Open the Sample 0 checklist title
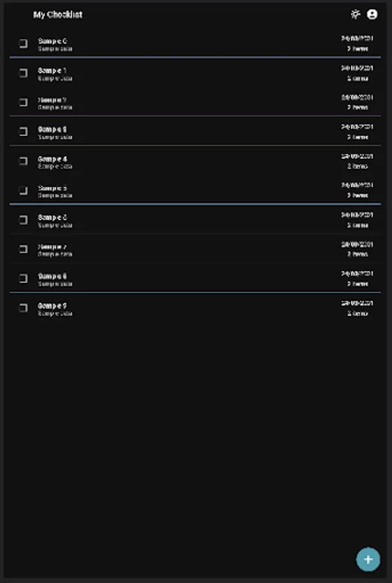This screenshot has width=392, height=583. point(52,41)
